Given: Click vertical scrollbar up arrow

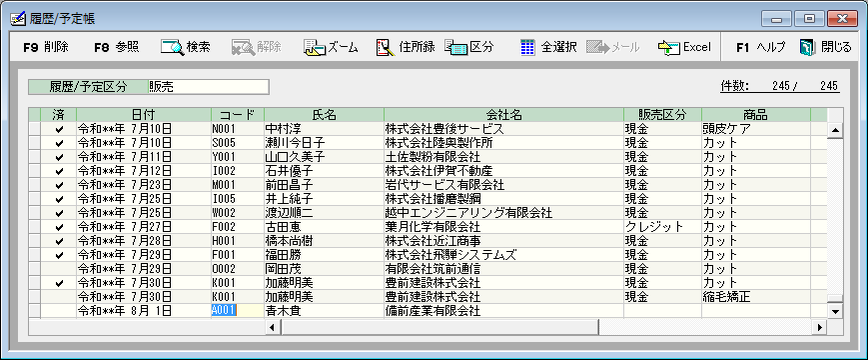Looking at the screenshot, I should [x=835, y=131].
